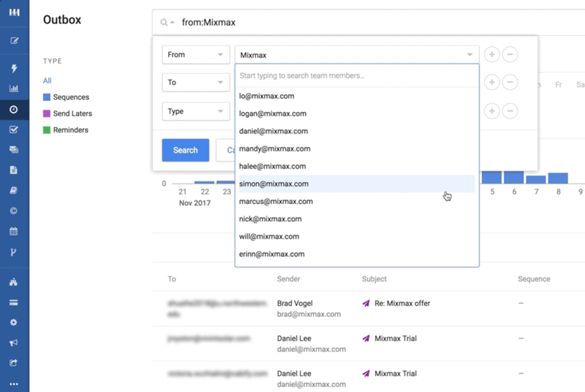Click the Sender column header
Viewport: 585px width, 392px height.
pos(288,279)
